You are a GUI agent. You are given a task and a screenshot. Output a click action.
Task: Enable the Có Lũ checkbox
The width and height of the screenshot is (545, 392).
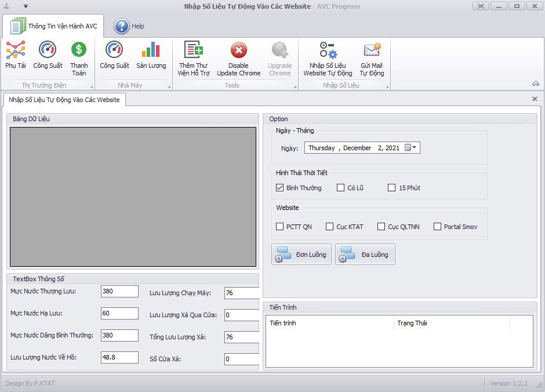pos(341,188)
